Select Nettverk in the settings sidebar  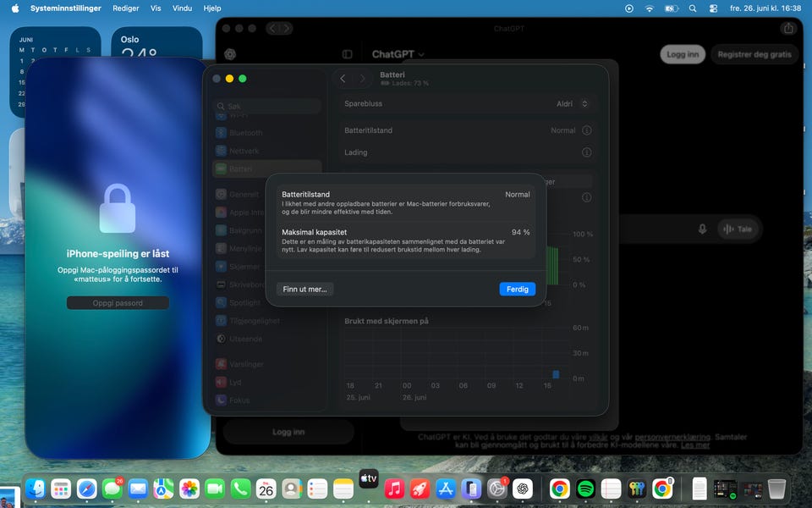(x=267, y=151)
